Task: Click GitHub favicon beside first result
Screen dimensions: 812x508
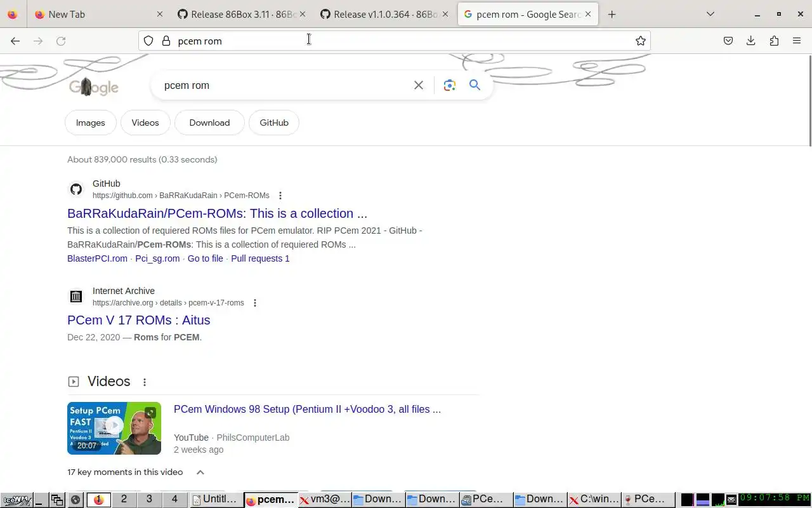Action: coord(76,189)
